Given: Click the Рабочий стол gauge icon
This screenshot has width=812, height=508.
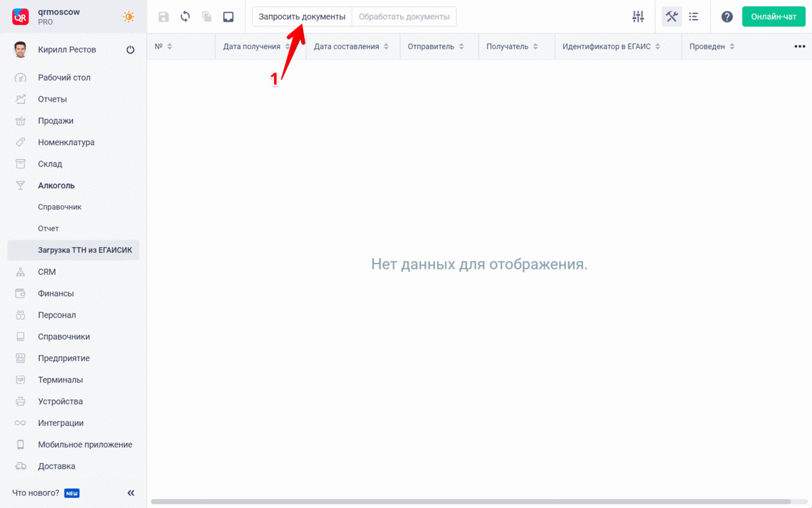Looking at the screenshot, I should point(20,78).
